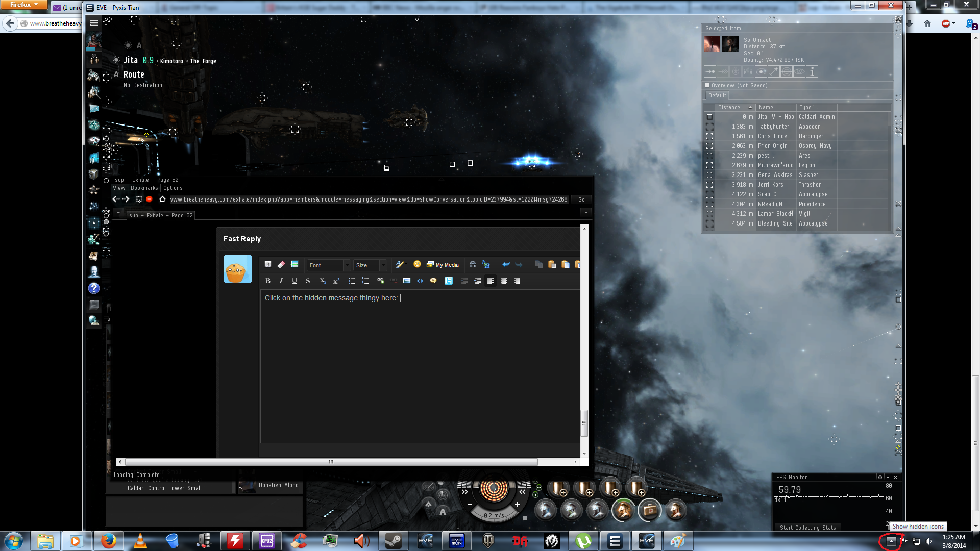This screenshot has width=980, height=551.
Task: Open uTorrent from the taskbar
Action: point(583,541)
